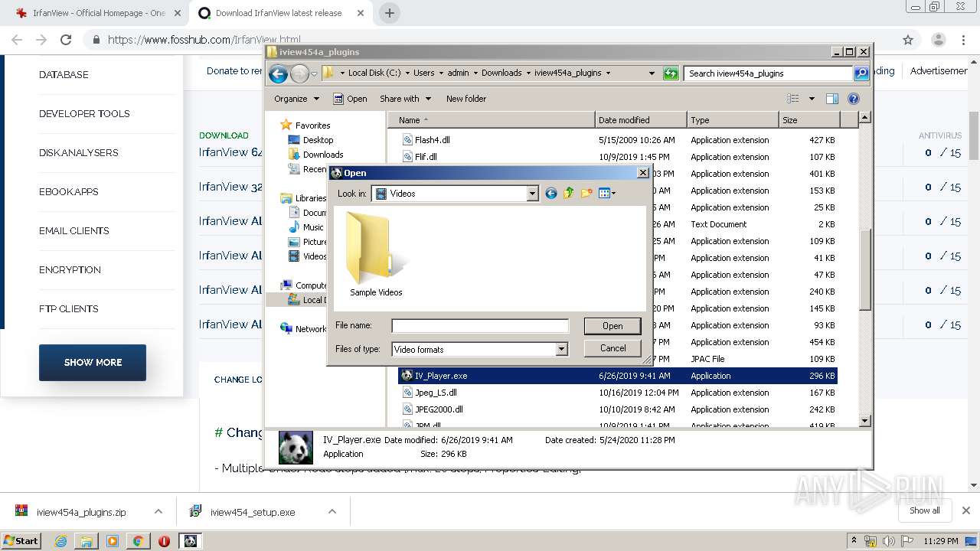
Task: Open FTP CLIENTS category link
Action: (68, 309)
